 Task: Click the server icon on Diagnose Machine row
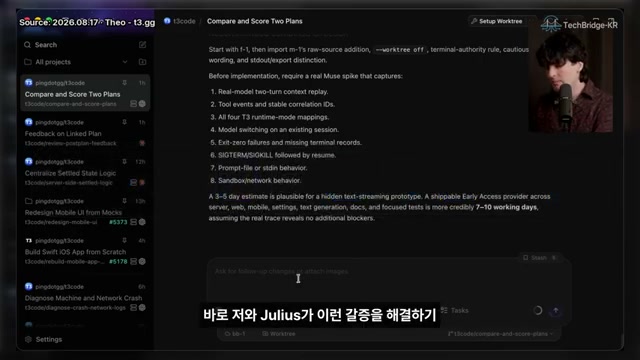point(133,308)
